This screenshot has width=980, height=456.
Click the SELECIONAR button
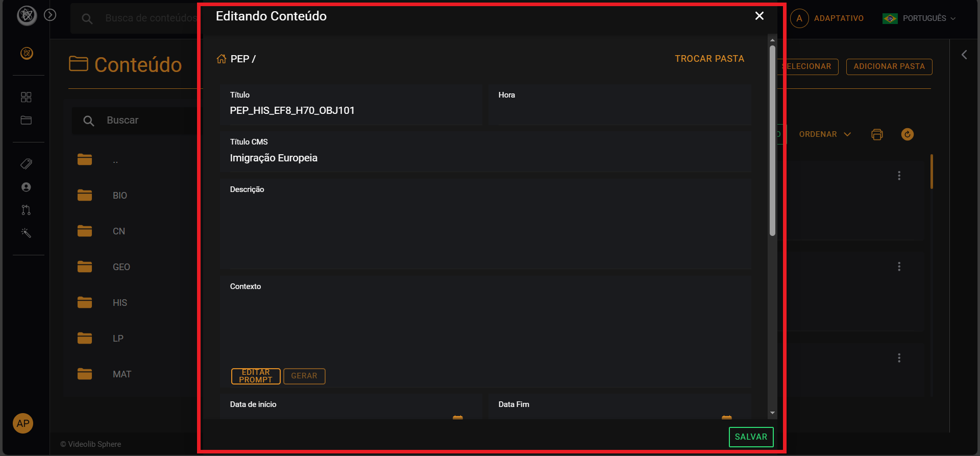coord(809,66)
